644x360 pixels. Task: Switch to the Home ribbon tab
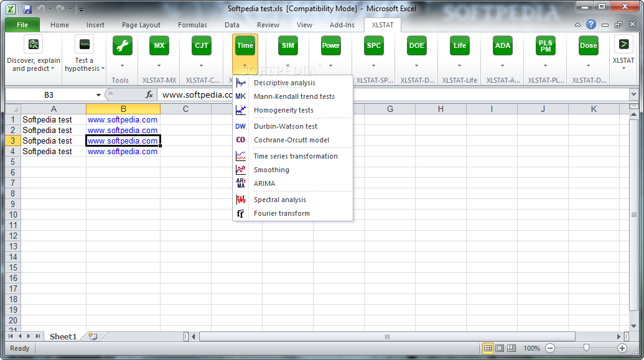(60, 25)
